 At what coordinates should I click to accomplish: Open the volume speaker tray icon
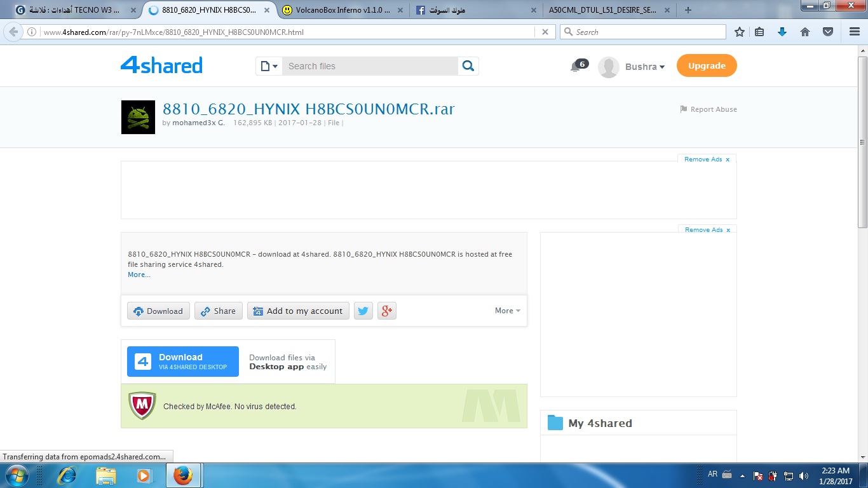tap(804, 475)
